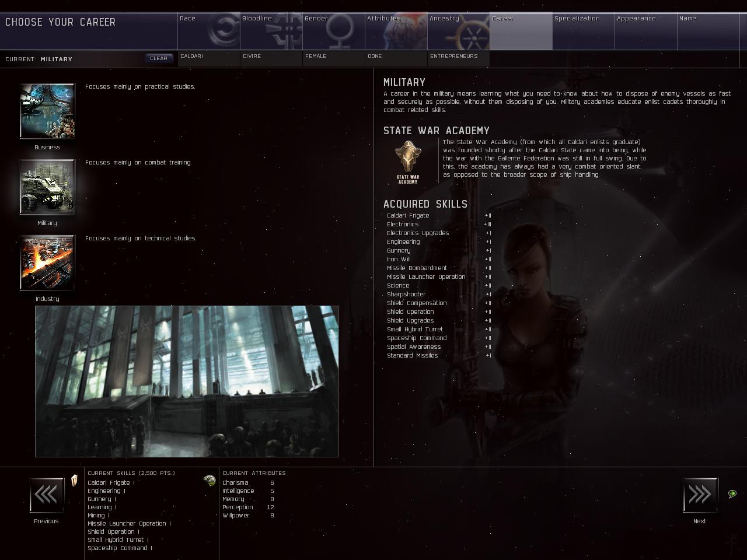Select the Business career icon
This screenshot has height=560, width=747.
point(47,111)
